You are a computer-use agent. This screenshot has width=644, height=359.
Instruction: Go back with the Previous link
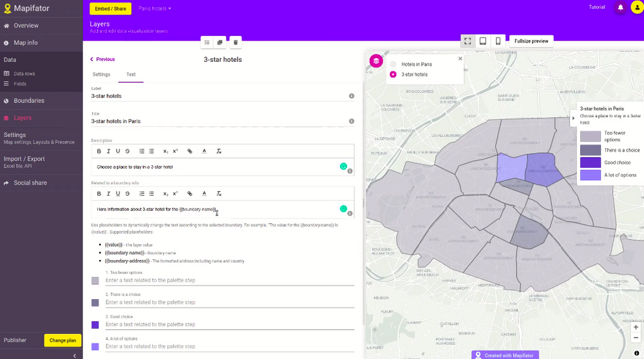pos(102,59)
